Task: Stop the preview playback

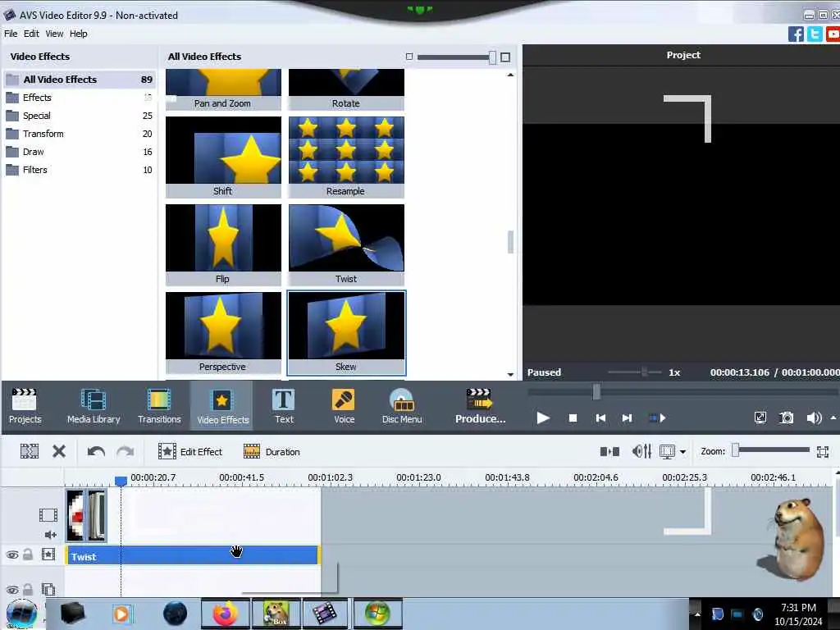Action: pyautogui.click(x=573, y=418)
